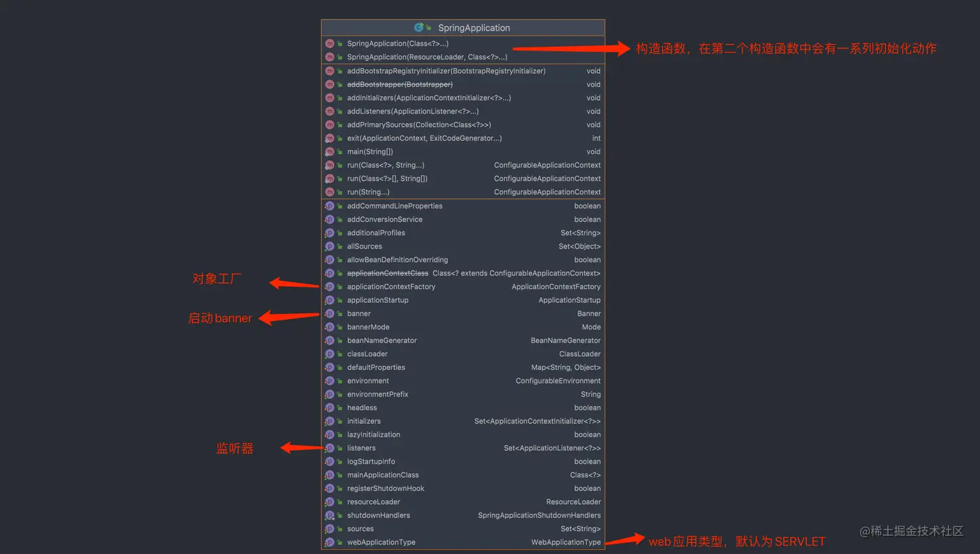
Task: Select the deprecated addBootstrapper(Bootstrapper) method
Action: (463, 84)
